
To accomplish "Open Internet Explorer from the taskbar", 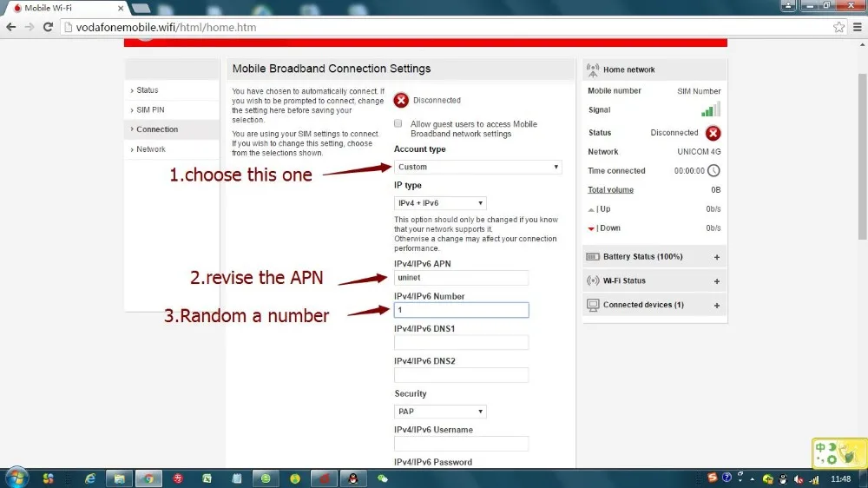I will pyautogui.click(x=89, y=478).
